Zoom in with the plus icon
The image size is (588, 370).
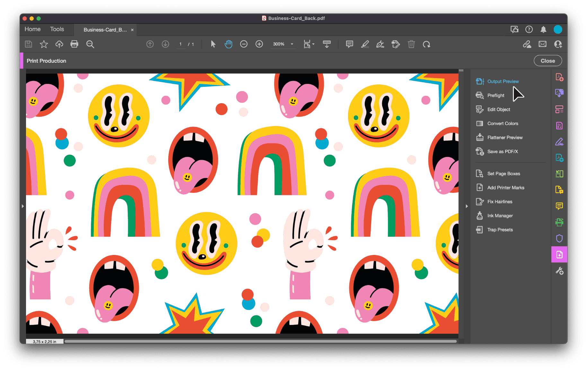point(259,44)
